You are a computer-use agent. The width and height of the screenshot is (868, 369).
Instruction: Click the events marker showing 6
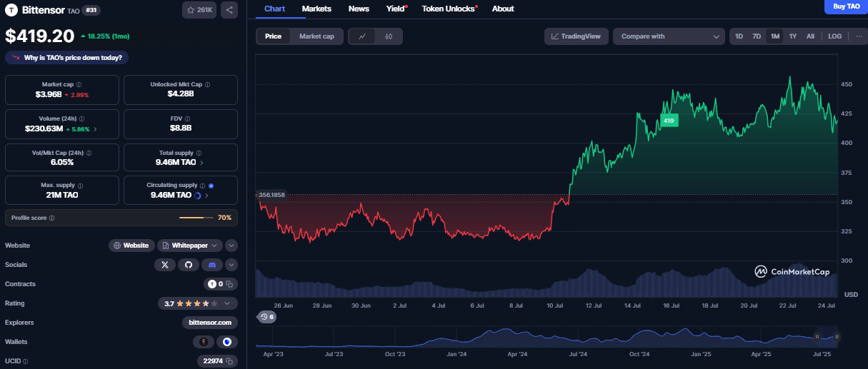(x=266, y=317)
